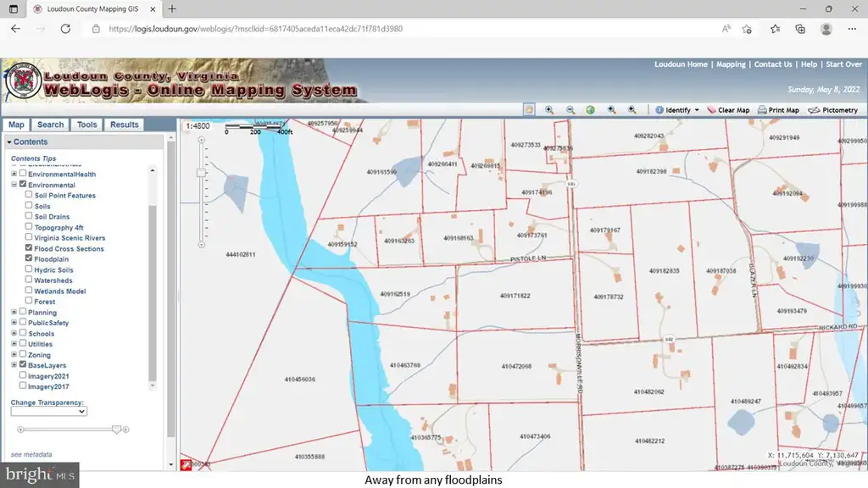This screenshot has width=868, height=488.
Task: Click map zoom slider plus button
Action: 202,140
